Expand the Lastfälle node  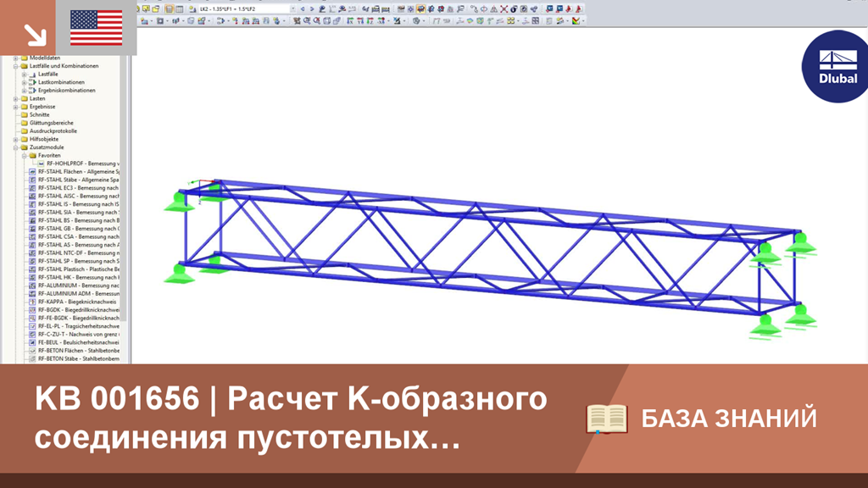(24, 75)
